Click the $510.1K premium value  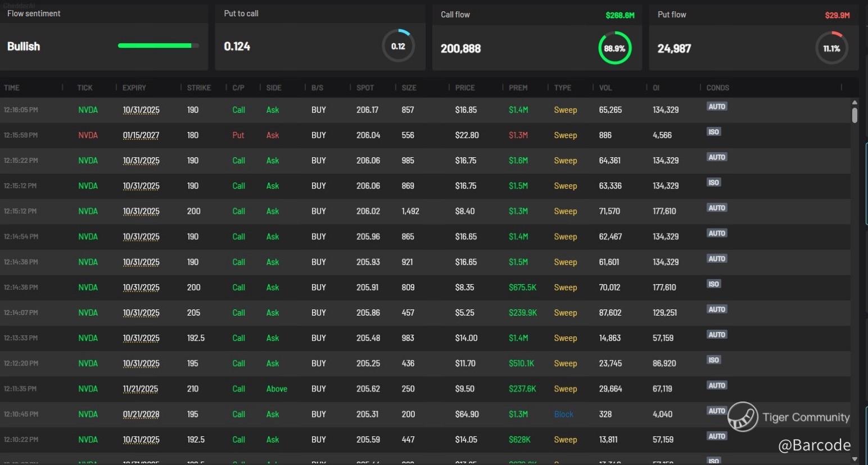point(522,363)
